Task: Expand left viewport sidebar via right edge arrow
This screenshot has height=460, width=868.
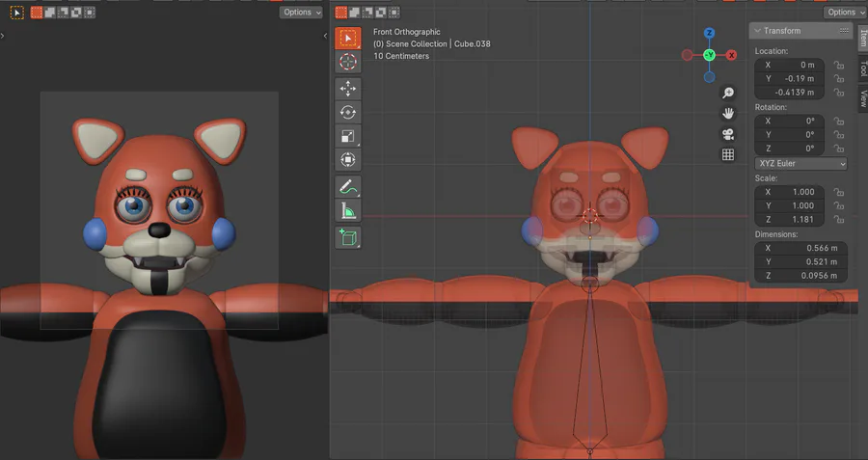Action: [x=326, y=36]
